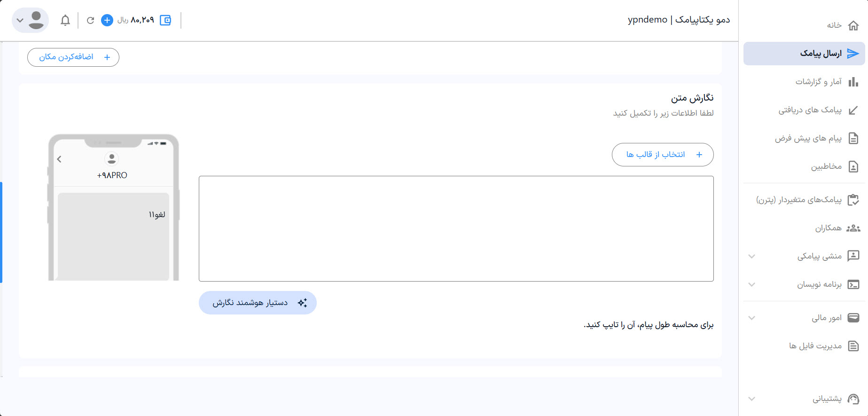The width and height of the screenshot is (868, 416).
Task: Click the back arrow in phone preview
Action: 59,159
